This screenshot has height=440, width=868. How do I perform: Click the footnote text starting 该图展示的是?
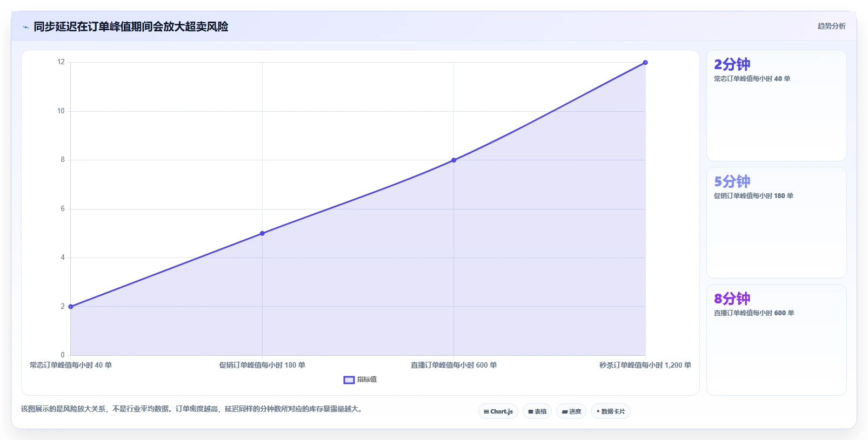(x=193, y=409)
